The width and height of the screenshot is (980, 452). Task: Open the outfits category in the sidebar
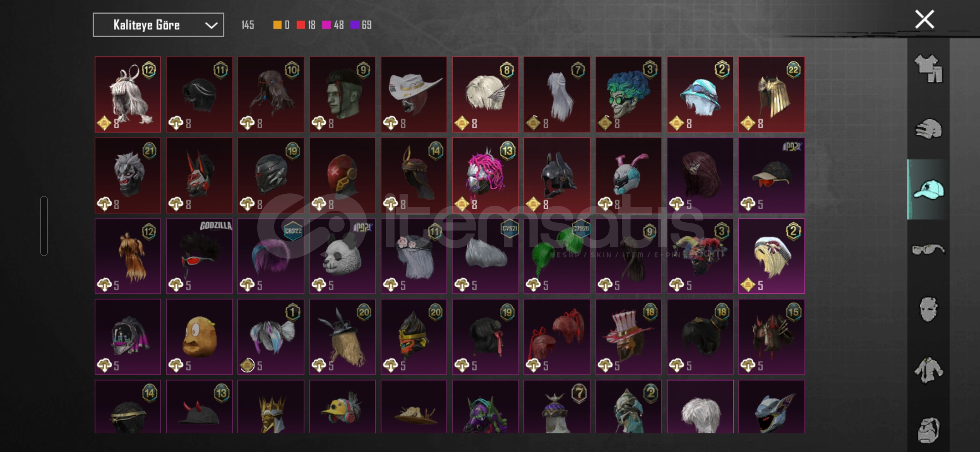pos(928,69)
